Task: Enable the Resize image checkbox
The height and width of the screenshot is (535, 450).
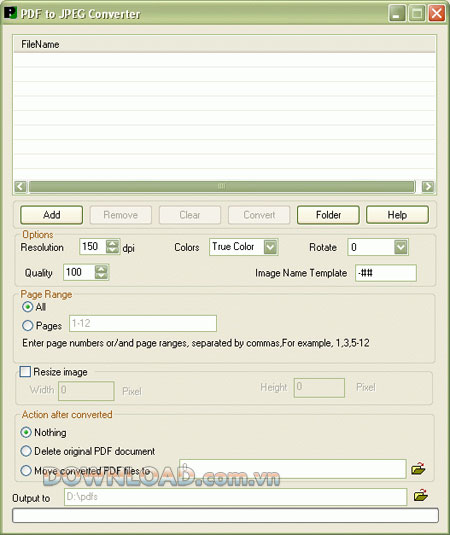Action: coord(25,372)
